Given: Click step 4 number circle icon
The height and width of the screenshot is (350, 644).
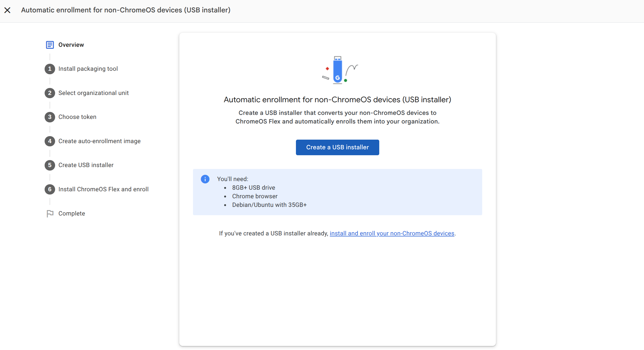Looking at the screenshot, I should click(x=50, y=141).
